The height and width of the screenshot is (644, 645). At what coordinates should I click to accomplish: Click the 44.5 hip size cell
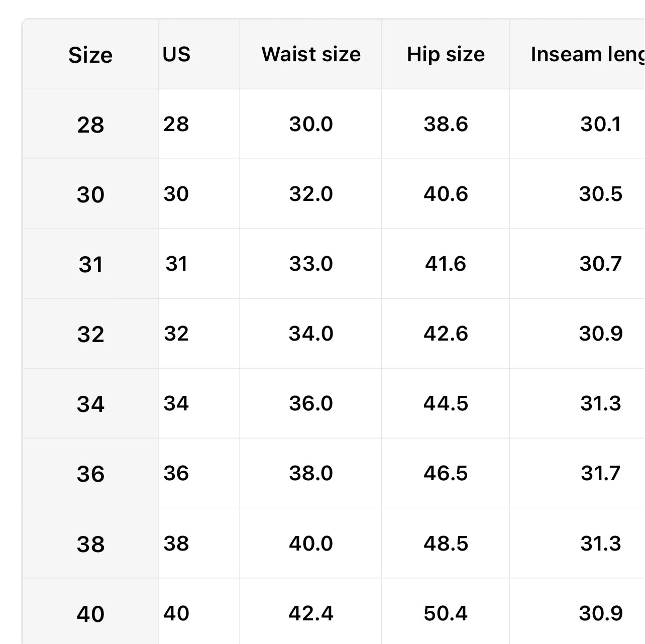(x=446, y=403)
